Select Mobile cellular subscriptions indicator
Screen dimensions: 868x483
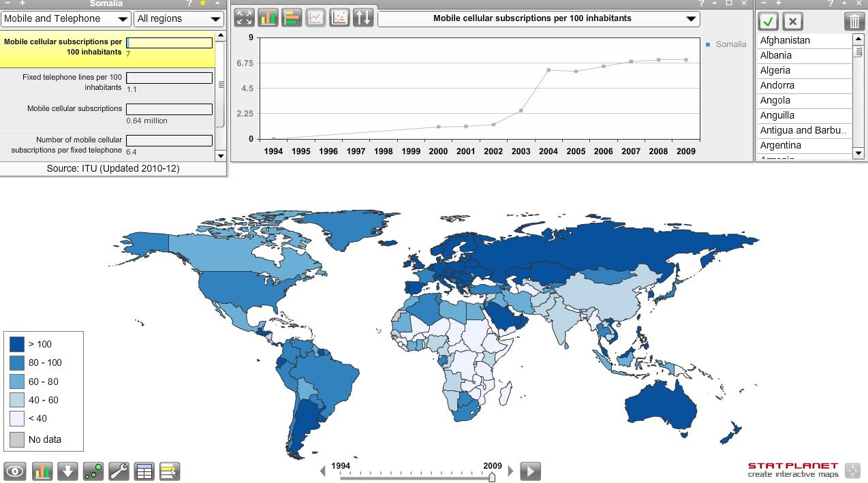click(x=74, y=109)
